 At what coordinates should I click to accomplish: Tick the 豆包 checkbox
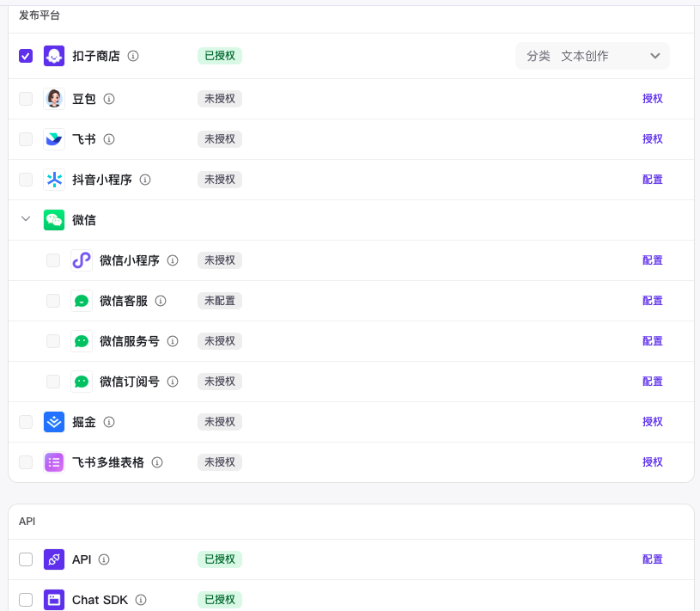point(26,99)
